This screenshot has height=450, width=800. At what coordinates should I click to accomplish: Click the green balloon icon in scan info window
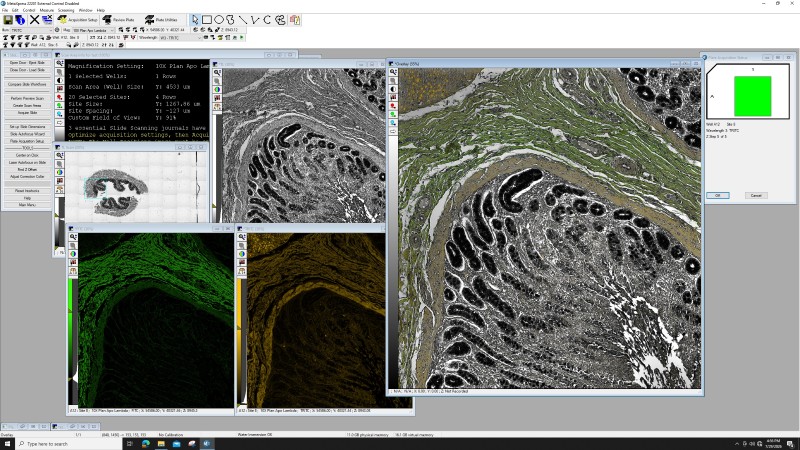60,106
